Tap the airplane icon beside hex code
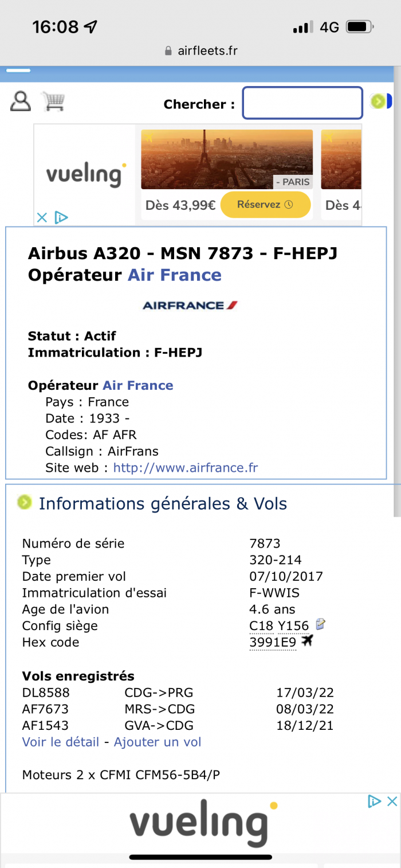401x868 pixels. click(308, 641)
